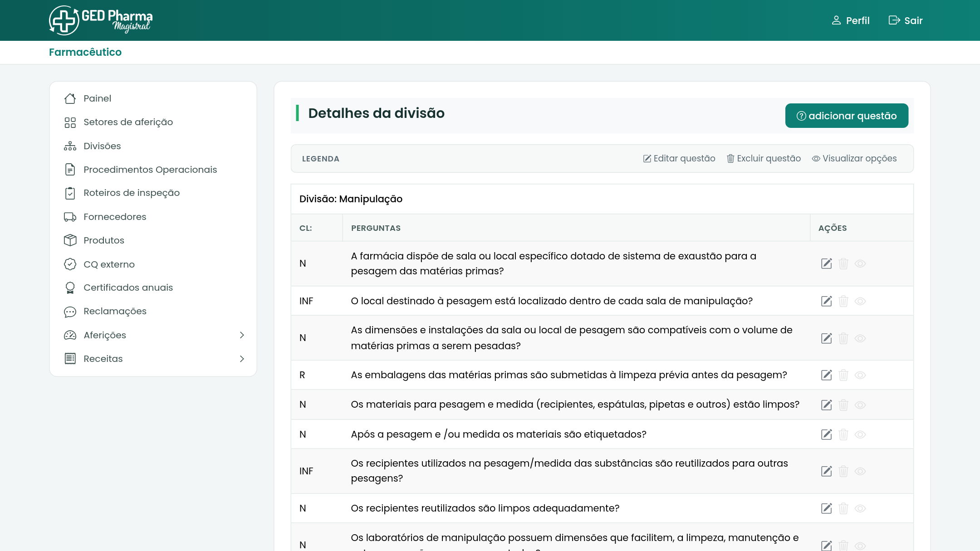Click the Certificados anuais ribbon icon
This screenshot has width=980, height=551.
(x=70, y=288)
